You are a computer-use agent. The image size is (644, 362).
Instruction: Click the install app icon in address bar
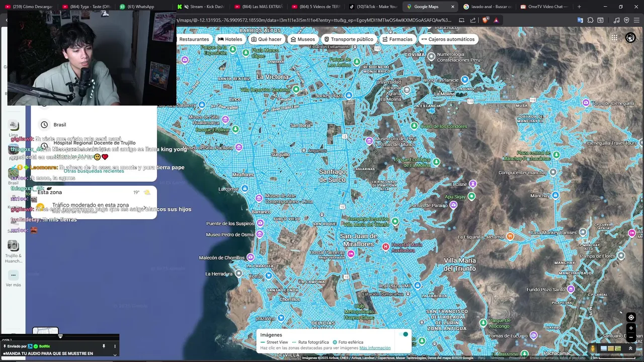click(x=461, y=20)
